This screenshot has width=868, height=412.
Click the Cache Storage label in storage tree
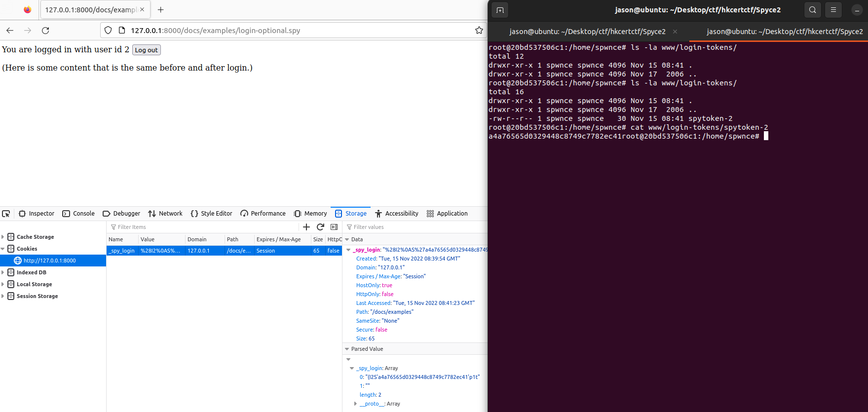point(36,237)
